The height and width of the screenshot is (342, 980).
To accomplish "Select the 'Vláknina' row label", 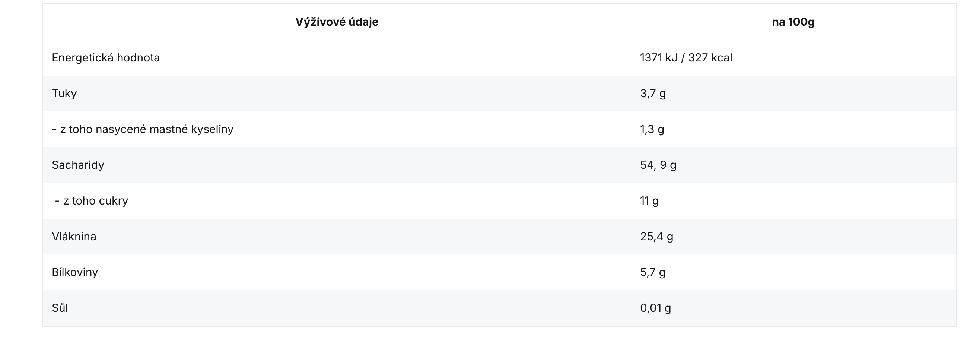I will 74,237.
